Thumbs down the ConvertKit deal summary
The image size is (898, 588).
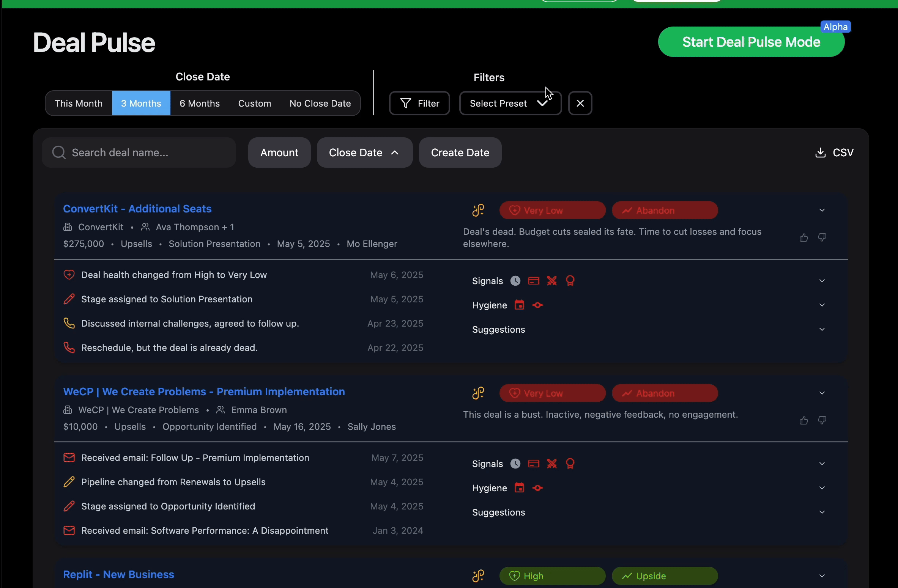822,237
